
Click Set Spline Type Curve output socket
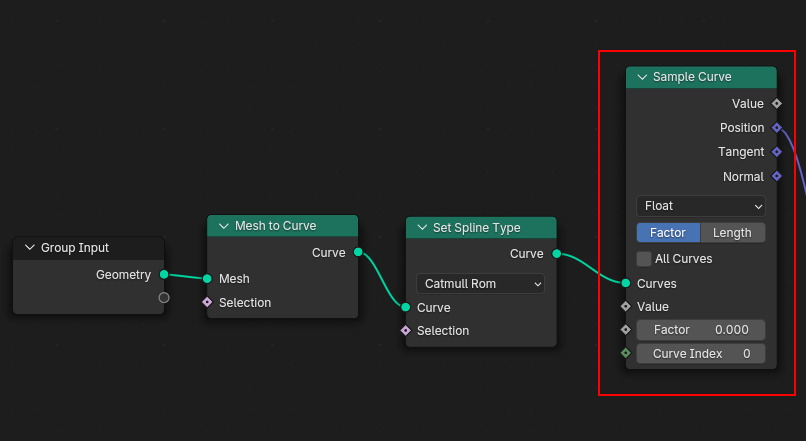557,253
